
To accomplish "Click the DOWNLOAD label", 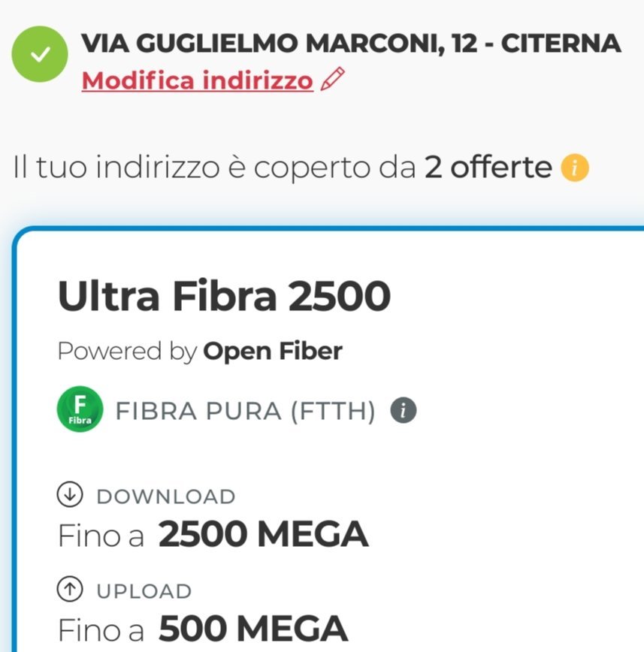I will [165, 497].
